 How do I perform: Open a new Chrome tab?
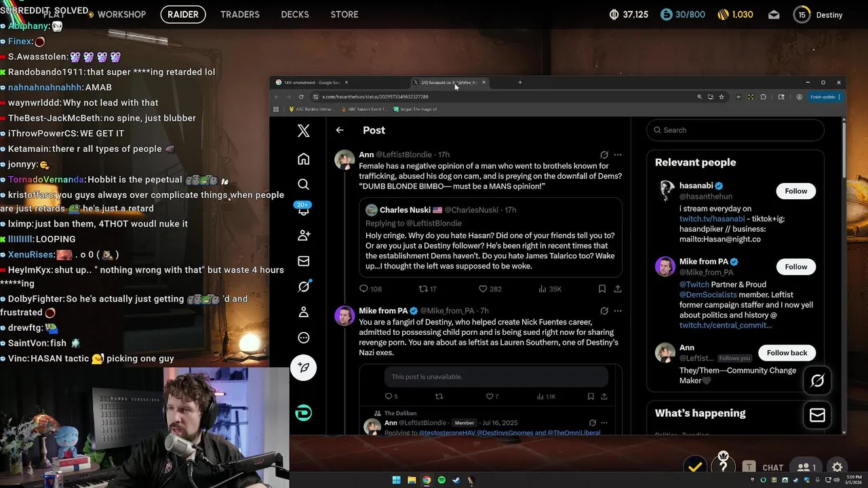(x=520, y=83)
